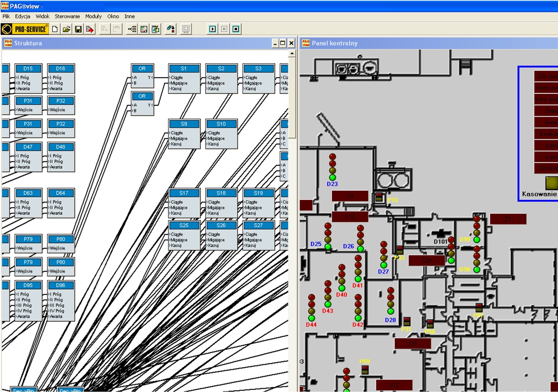Select the S1 signaller block header
Image resolution: width=558 pixels, height=392 pixels.
click(184, 68)
